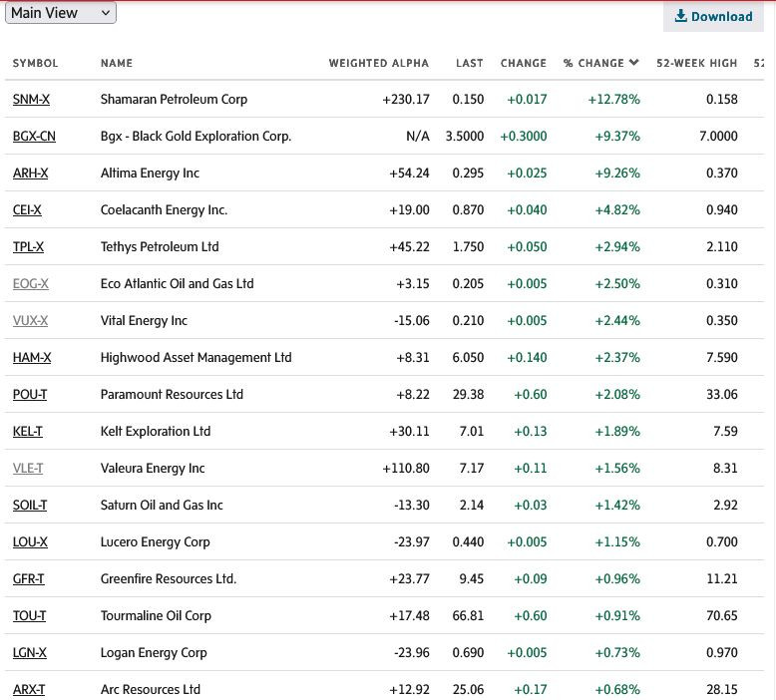Click last price 25.06

click(468, 690)
